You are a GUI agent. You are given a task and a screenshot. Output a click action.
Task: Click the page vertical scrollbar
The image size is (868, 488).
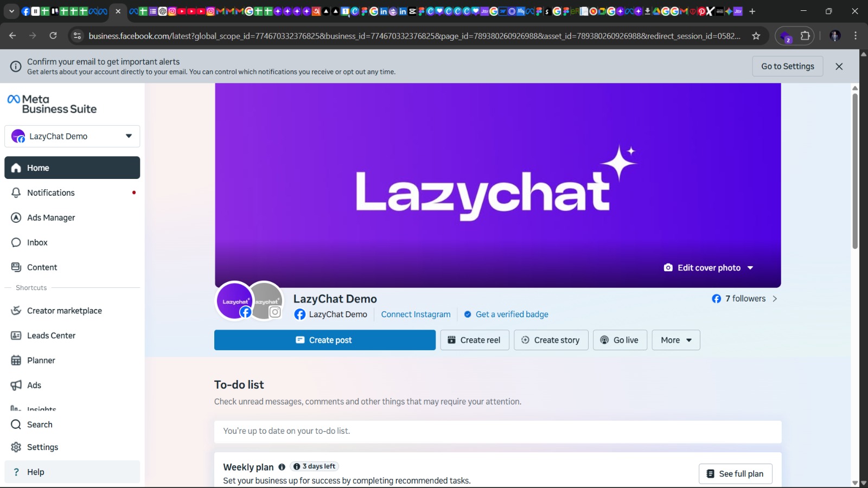(x=855, y=171)
